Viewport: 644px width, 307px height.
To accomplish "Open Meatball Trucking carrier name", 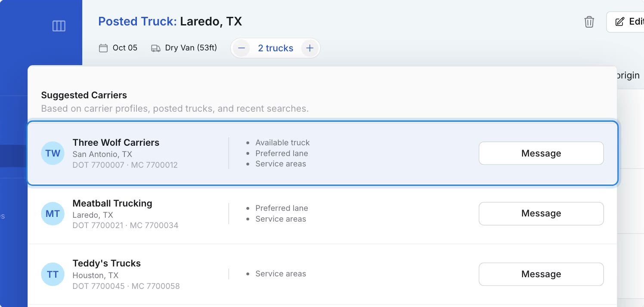I will click(112, 203).
